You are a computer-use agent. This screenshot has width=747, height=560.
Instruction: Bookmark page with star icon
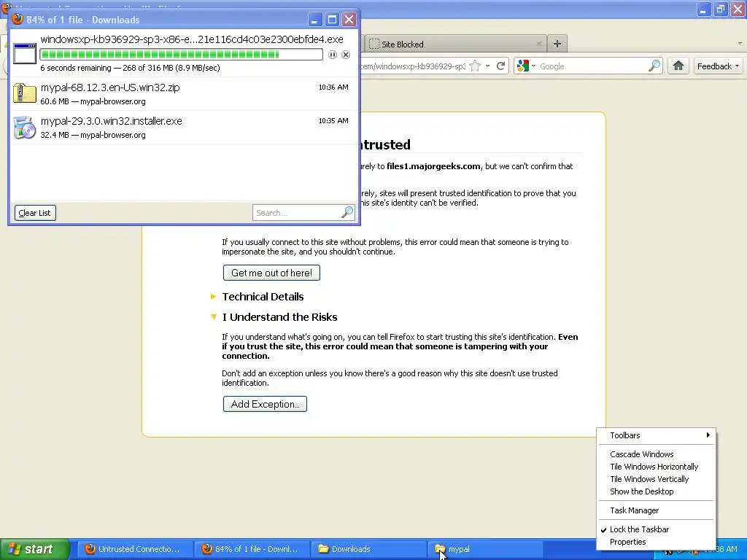(x=475, y=66)
